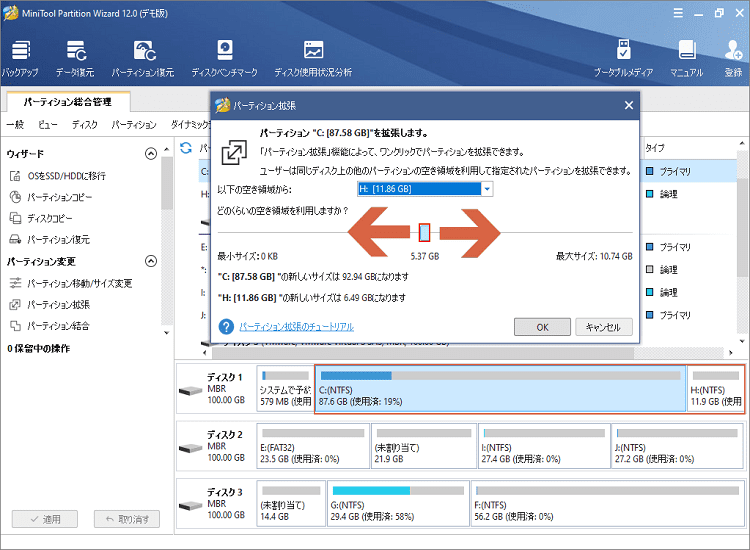Click OK in the extend dialog

[542, 327]
